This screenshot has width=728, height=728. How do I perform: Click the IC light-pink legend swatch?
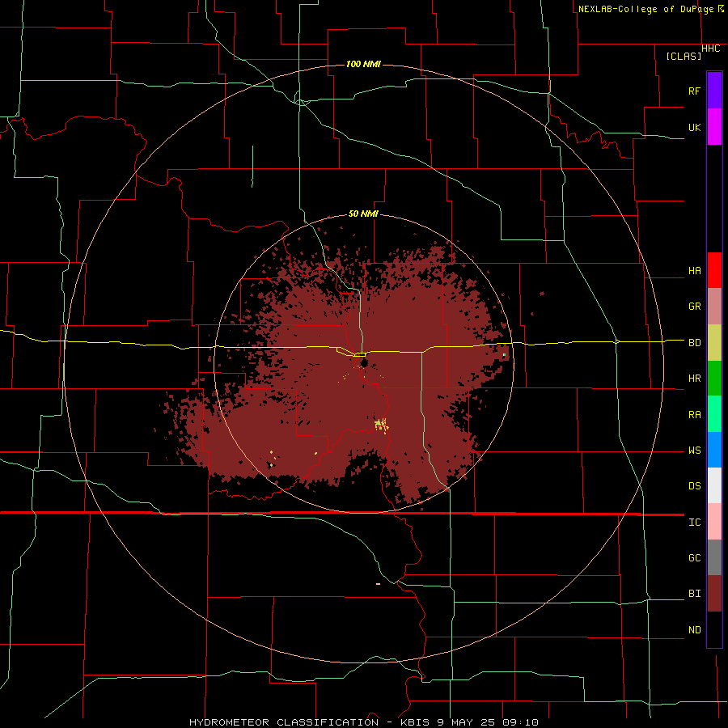pyautogui.click(x=714, y=522)
